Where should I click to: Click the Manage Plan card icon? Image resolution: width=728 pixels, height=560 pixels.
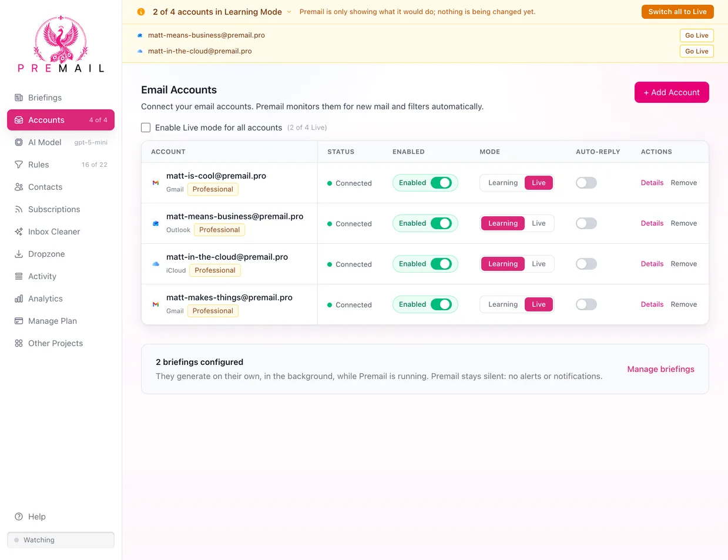(19, 321)
